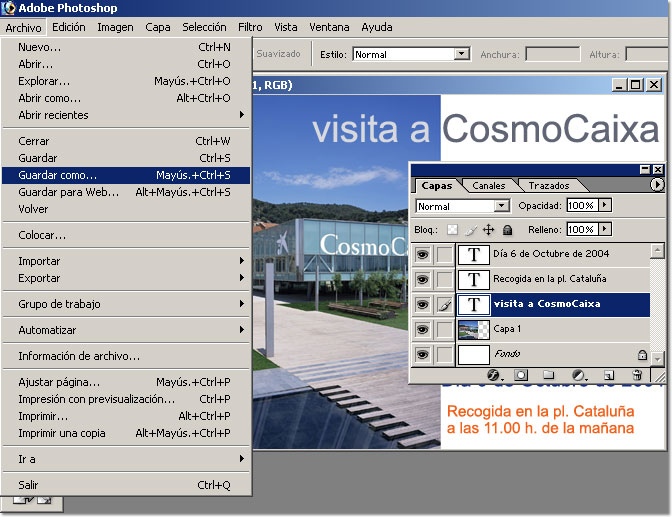672x517 pixels.
Task: Toggle lock transparent pixels checkbox
Action: 451,229
